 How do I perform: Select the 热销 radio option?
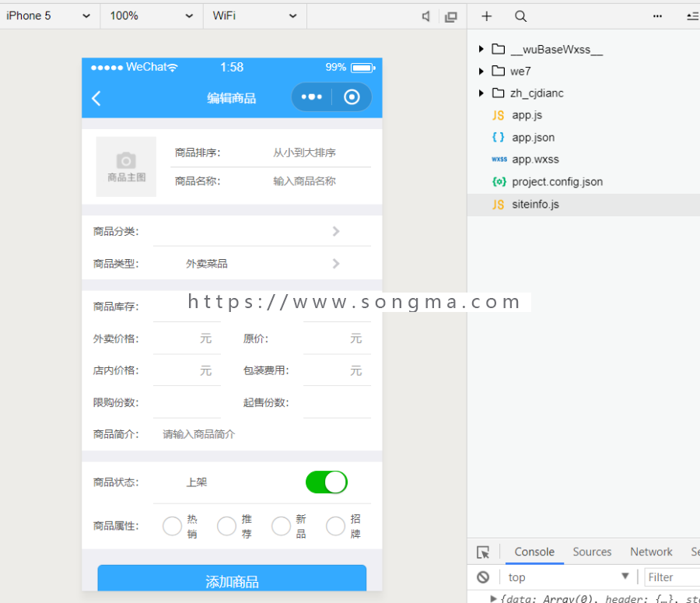[173, 526]
